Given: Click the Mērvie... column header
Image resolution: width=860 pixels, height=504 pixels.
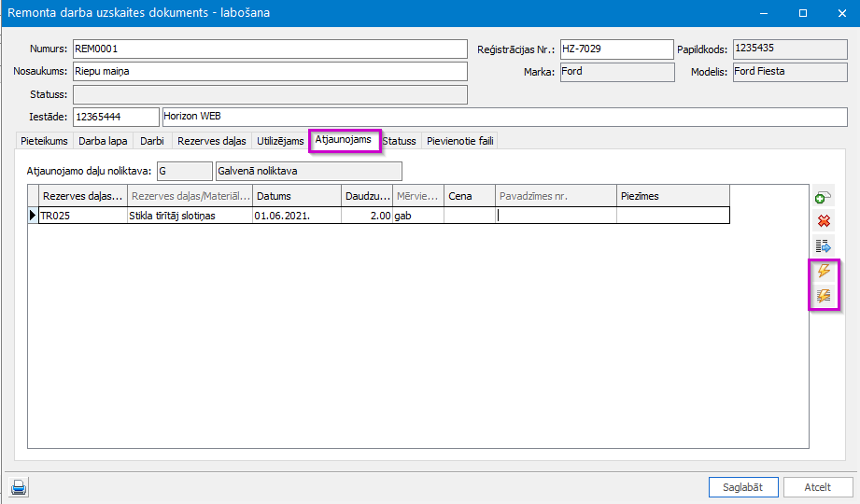Looking at the screenshot, I should pyautogui.click(x=418, y=196).
